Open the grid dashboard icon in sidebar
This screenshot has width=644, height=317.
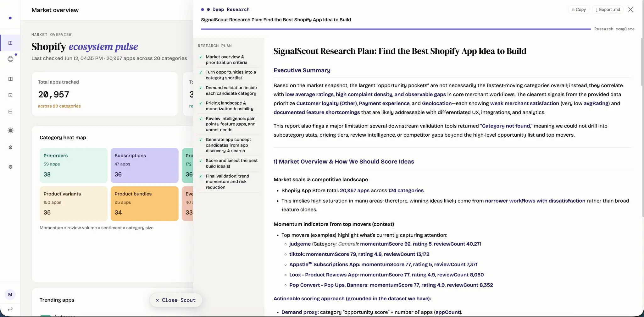[10, 43]
